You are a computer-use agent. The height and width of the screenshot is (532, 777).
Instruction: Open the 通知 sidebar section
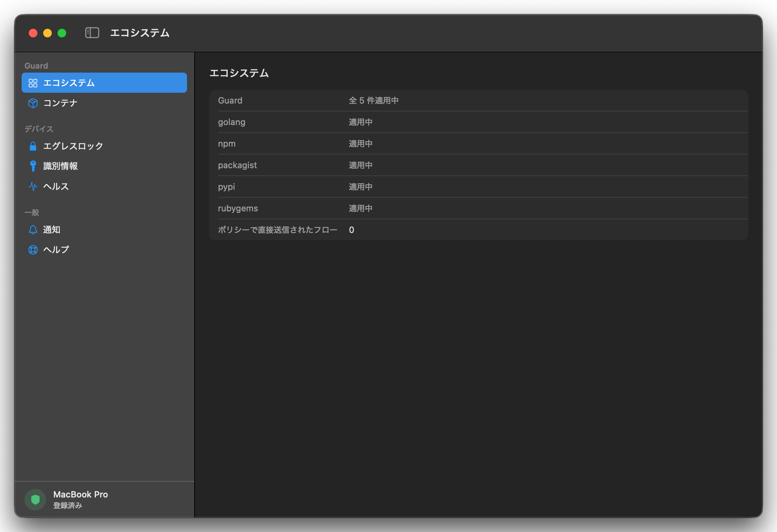104,230
